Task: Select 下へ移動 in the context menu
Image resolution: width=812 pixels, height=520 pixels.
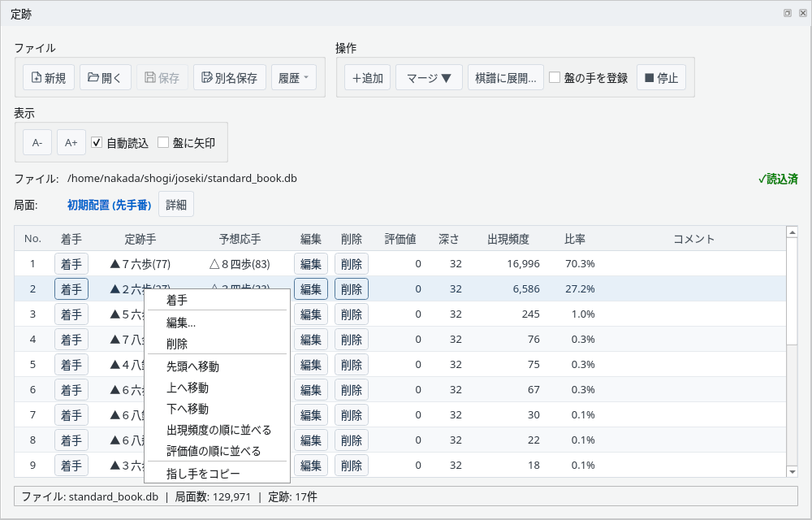Action: (217, 409)
